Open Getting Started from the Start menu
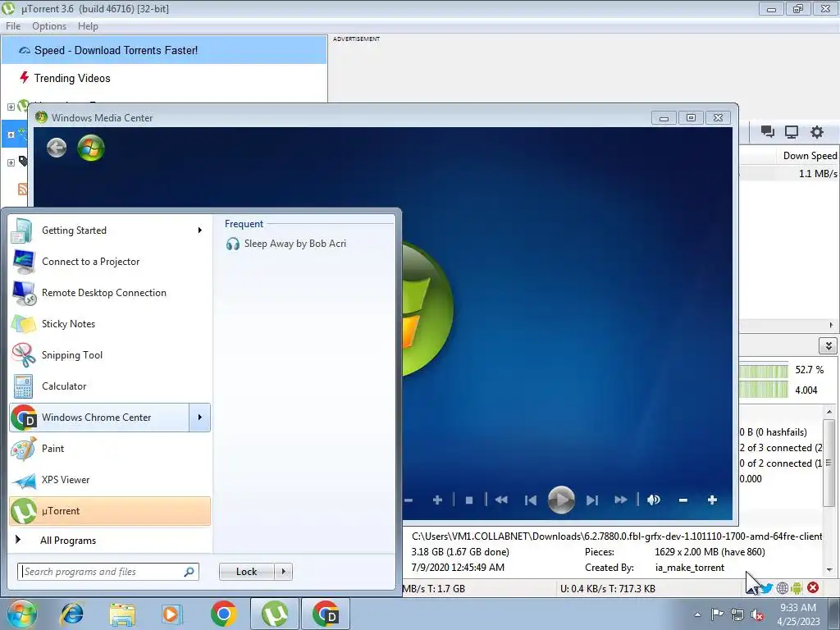Image resolution: width=840 pixels, height=630 pixels. (x=110, y=231)
